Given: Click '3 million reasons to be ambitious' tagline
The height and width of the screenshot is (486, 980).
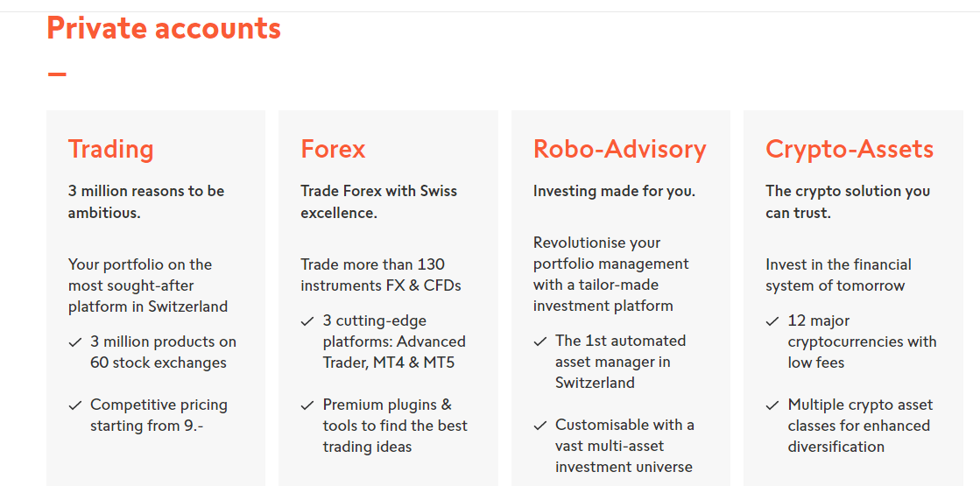Looking at the screenshot, I should tap(146, 201).
